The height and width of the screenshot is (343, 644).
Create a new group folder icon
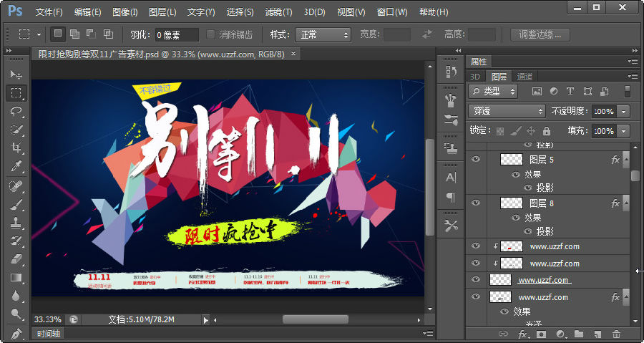click(579, 334)
